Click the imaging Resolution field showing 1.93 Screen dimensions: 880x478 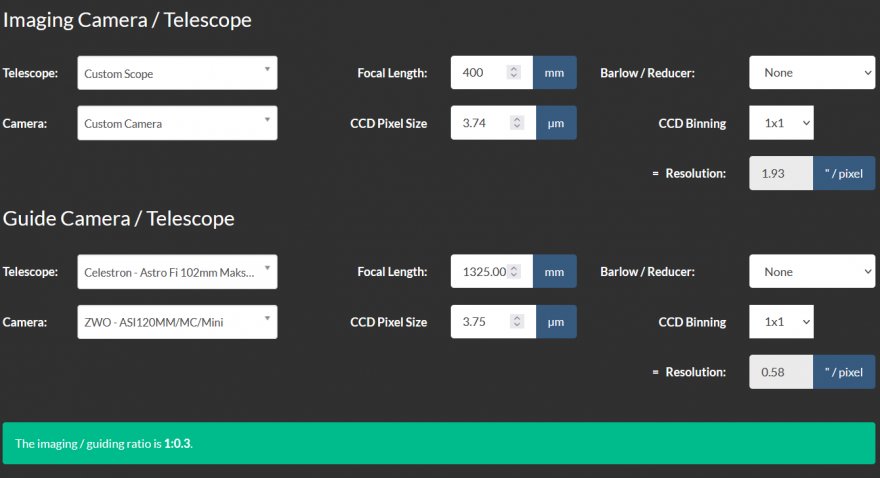point(780,173)
